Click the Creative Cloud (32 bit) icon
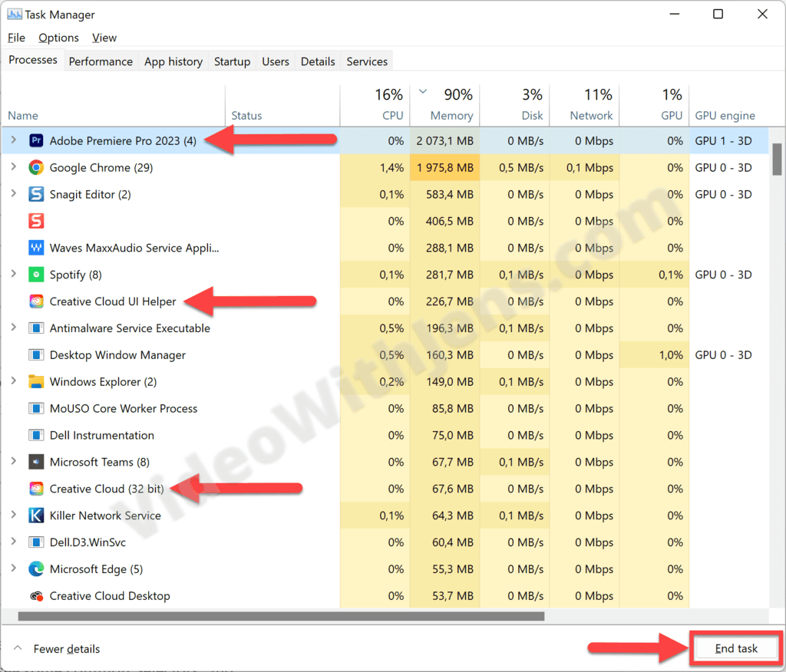Viewport: 786px width, 672px height. 36,489
